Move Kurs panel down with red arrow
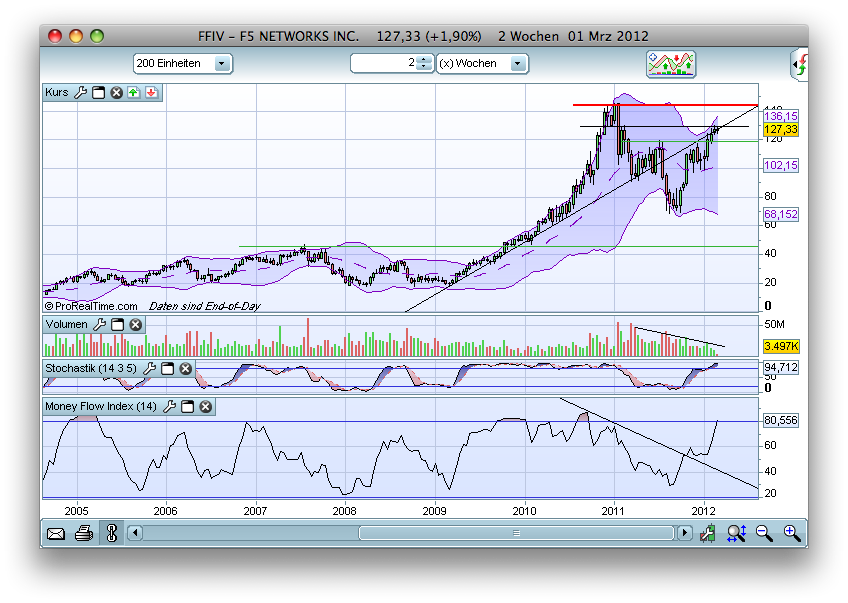 [x=151, y=92]
